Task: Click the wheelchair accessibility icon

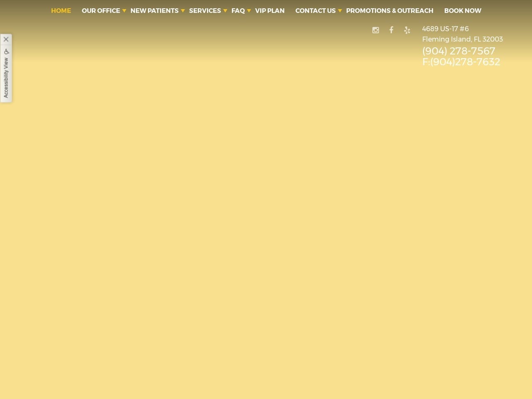Action: click(6, 52)
